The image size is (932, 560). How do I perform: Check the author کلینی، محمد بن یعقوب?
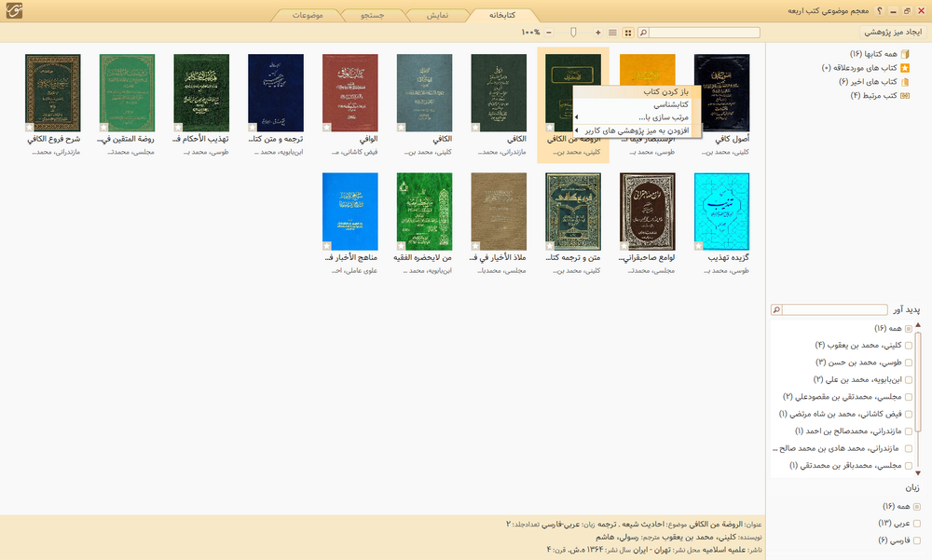click(908, 346)
